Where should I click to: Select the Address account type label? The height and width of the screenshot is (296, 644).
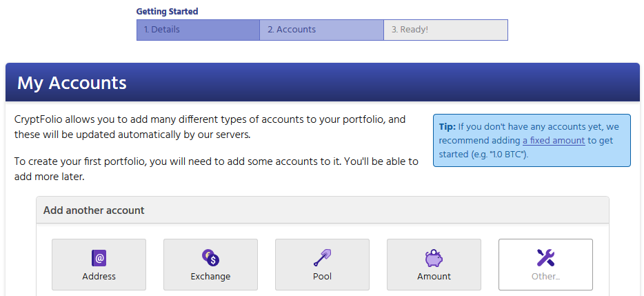[x=99, y=277]
